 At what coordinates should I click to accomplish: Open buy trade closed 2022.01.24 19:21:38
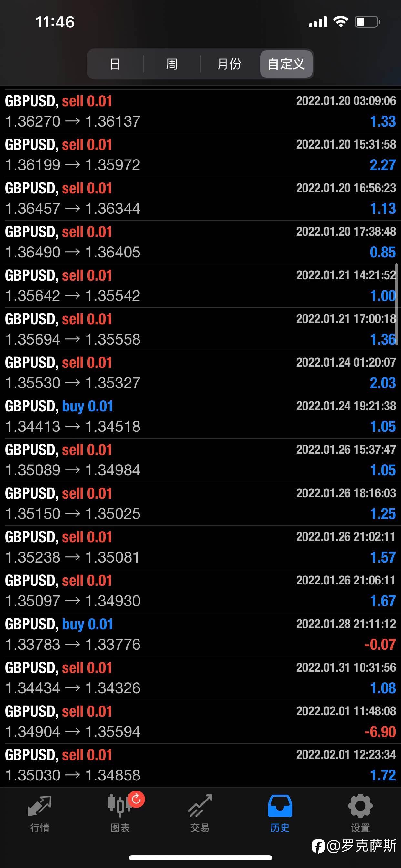[x=200, y=417]
